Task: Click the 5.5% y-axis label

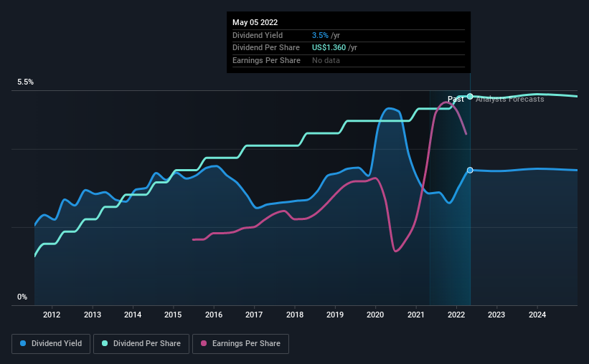Action: coord(25,82)
